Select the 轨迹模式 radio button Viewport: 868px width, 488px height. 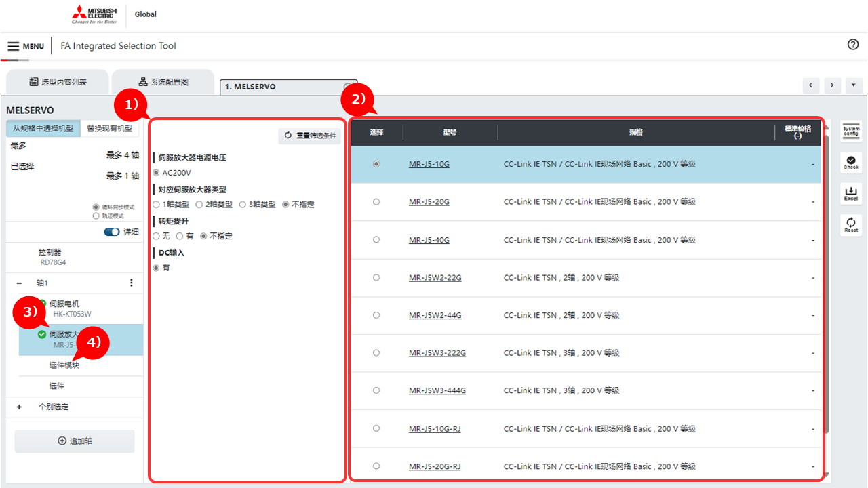96,216
